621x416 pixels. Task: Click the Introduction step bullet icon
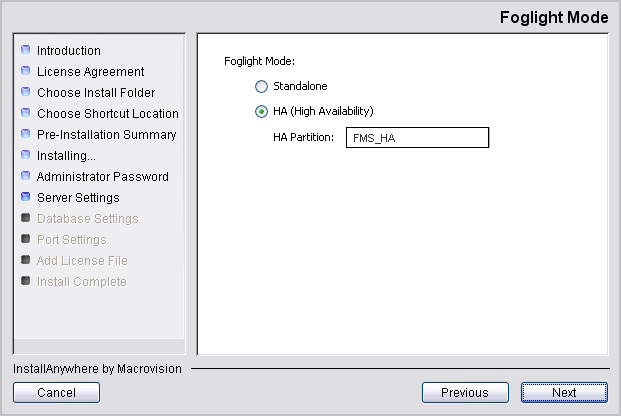(26, 50)
